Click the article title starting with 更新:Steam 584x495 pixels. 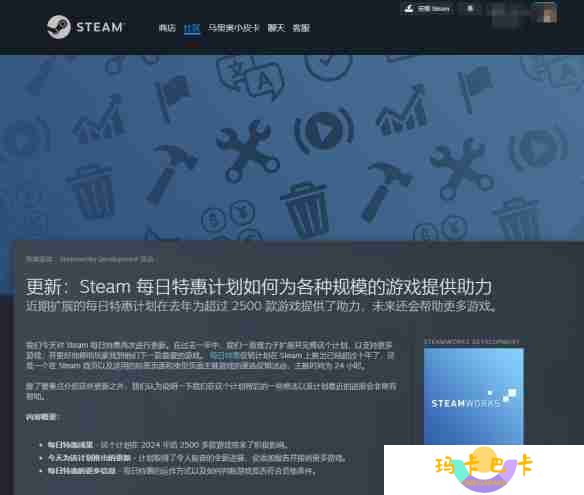[258, 287]
